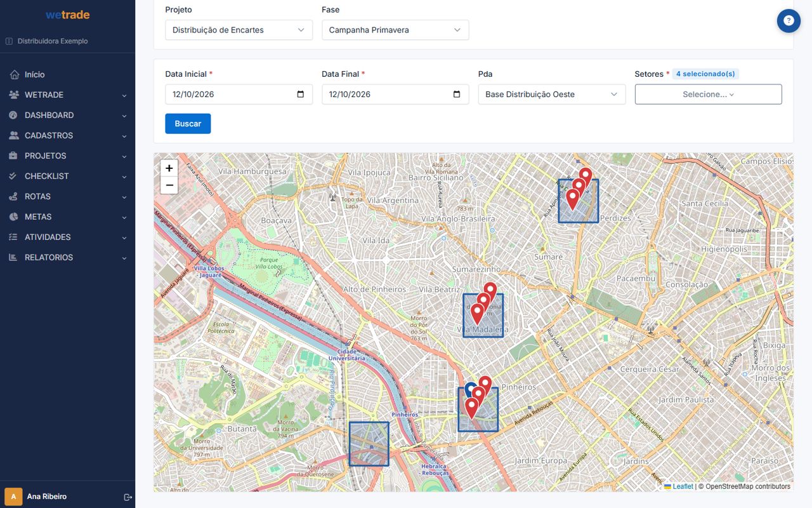Open the CADASTROS menu item
This screenshot has height=508, width=812.
click(x=67, y=135)
